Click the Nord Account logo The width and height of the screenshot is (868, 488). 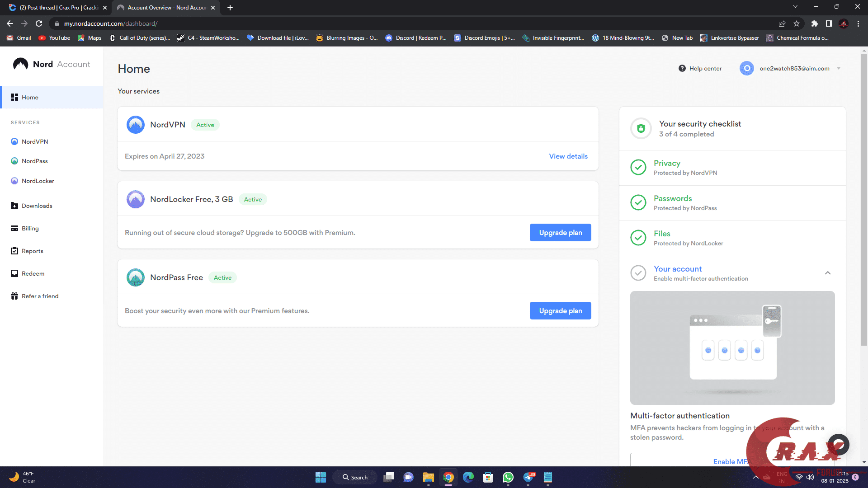[x=52, y=64]
